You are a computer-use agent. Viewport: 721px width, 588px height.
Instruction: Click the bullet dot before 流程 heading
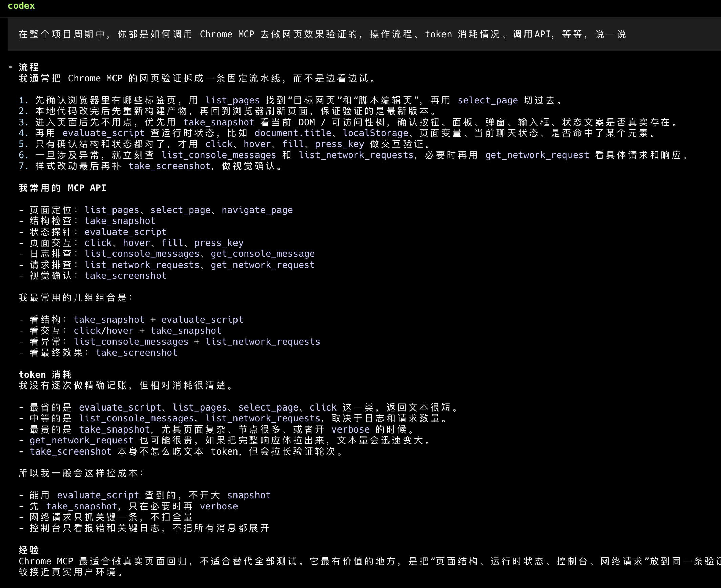[10, 67]
